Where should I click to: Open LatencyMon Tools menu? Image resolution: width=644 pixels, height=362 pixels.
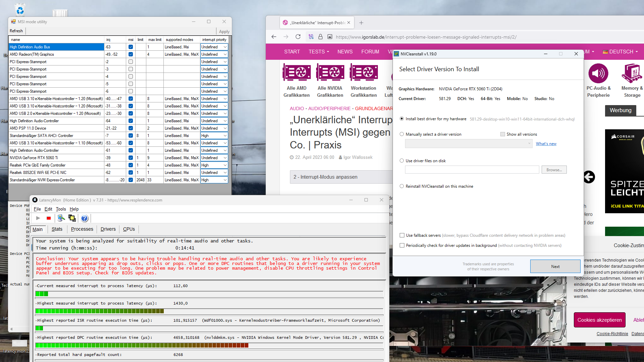coord(61,209)
